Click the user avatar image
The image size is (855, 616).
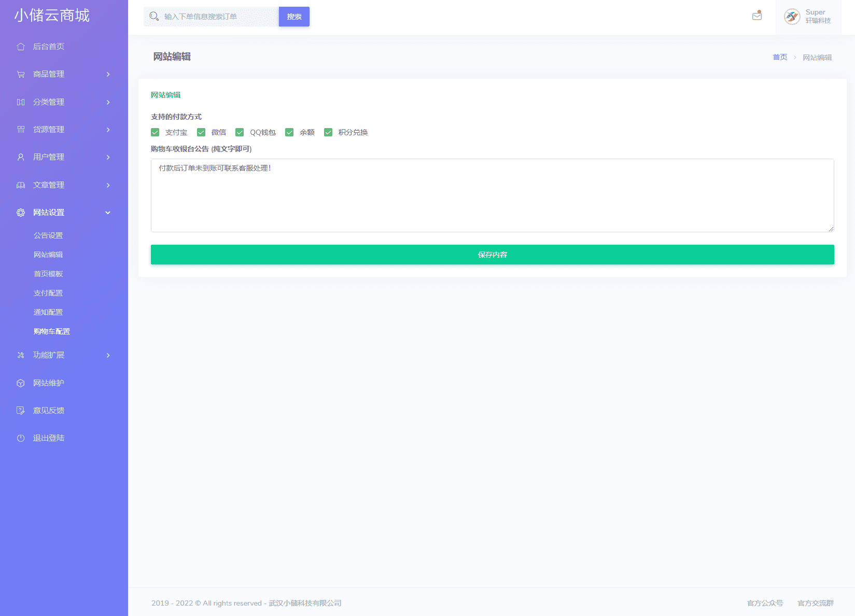tap(792, 17)
